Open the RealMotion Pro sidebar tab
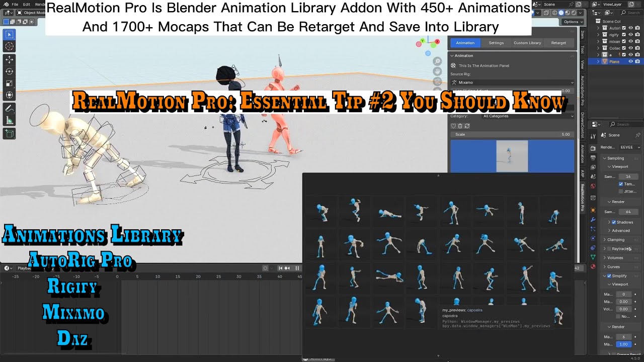The height and width of the screenshot is (362, 644). tap(583, 197)
